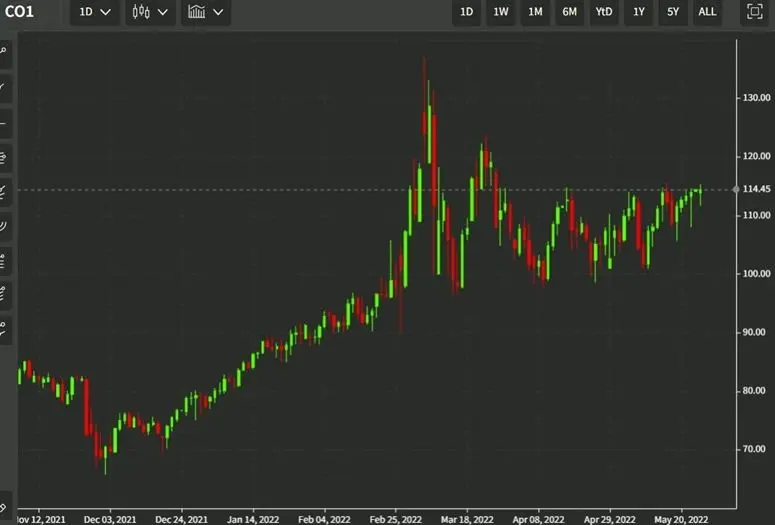Viewport: 775px width, 525px height.
Task: Show year-to-date with YtD
Action: (603, 13)
